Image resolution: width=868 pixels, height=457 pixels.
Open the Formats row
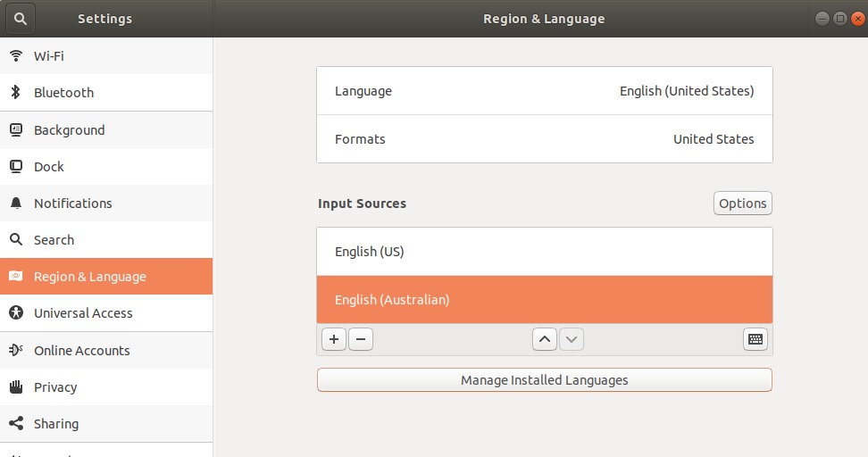[x=545, y=139]
